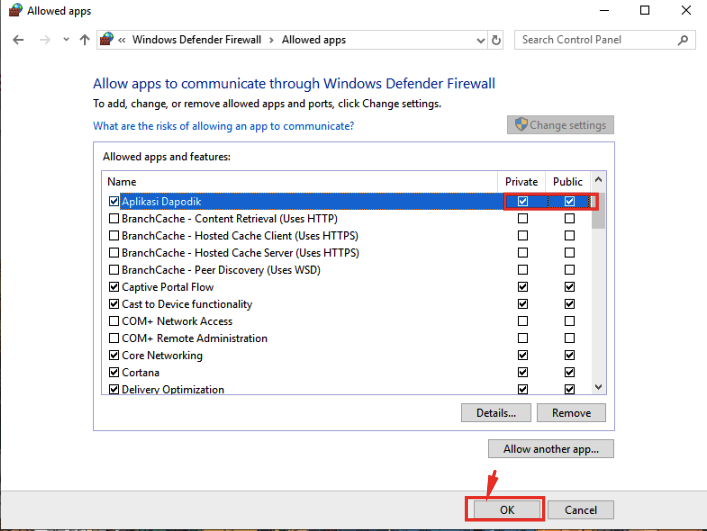This screenshot has height=531, width=707.
Task: Click the firewall icon in address bar
Action: coord(106,39)
